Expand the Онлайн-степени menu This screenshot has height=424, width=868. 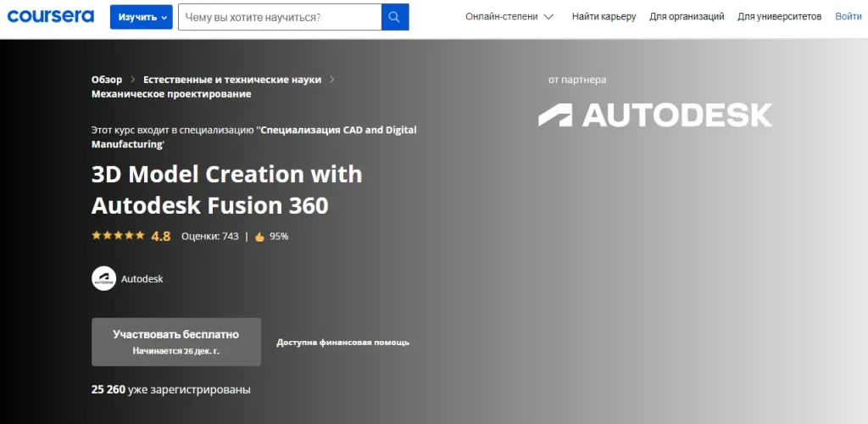[509, 17]
